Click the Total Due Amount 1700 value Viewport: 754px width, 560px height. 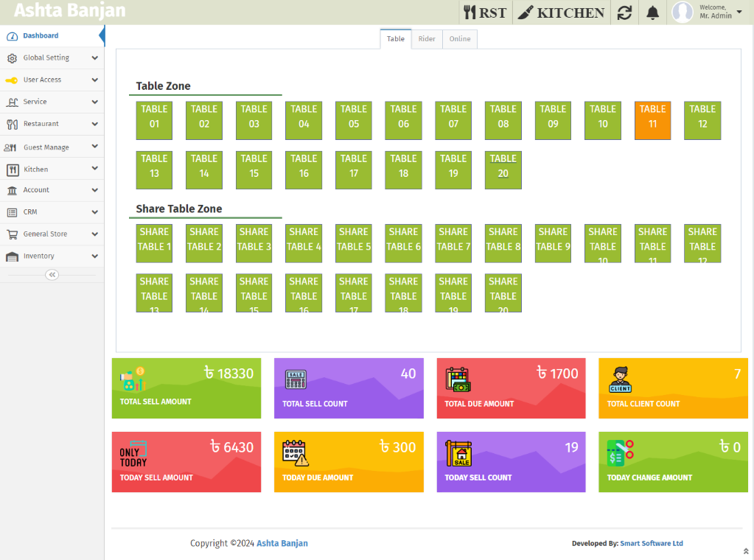click(x=557, y=374)
